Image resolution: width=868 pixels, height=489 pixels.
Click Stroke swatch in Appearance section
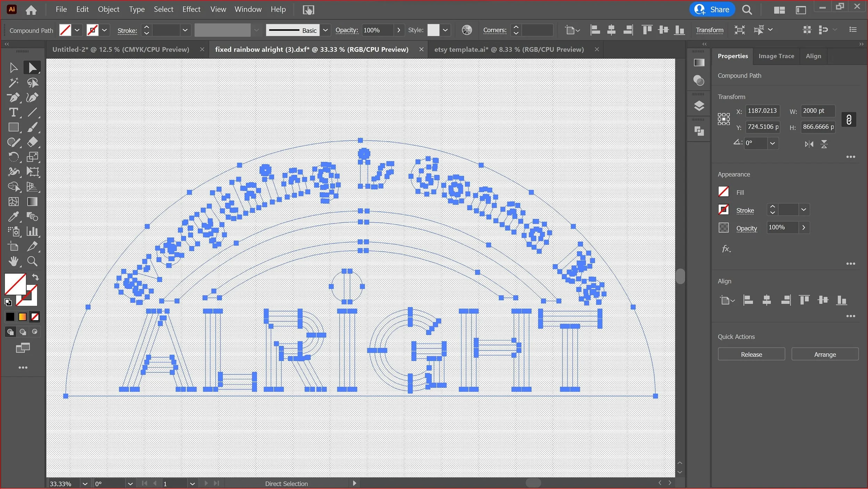coord(723,210)
